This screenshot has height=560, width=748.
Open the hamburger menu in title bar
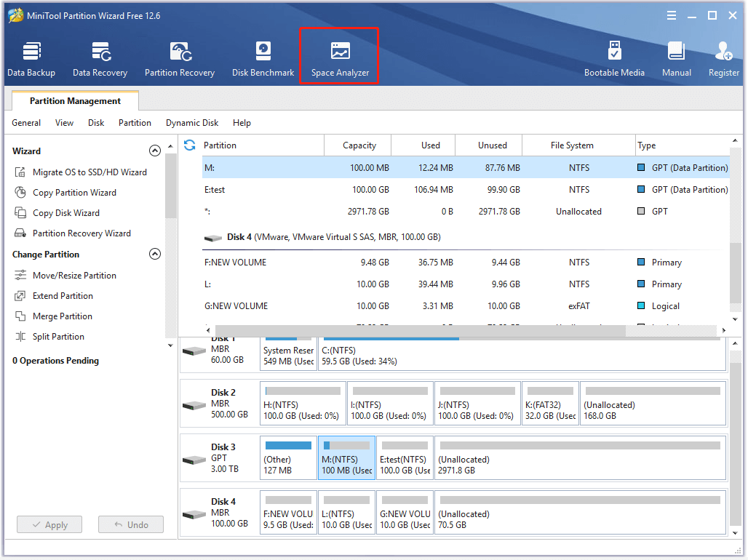(671, 16)
